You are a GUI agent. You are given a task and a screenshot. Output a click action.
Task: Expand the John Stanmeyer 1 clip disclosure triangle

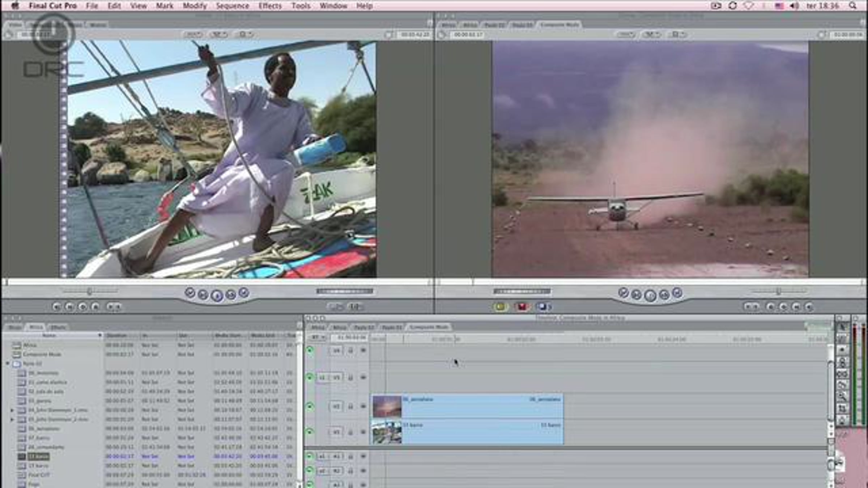tap(12, 410)
